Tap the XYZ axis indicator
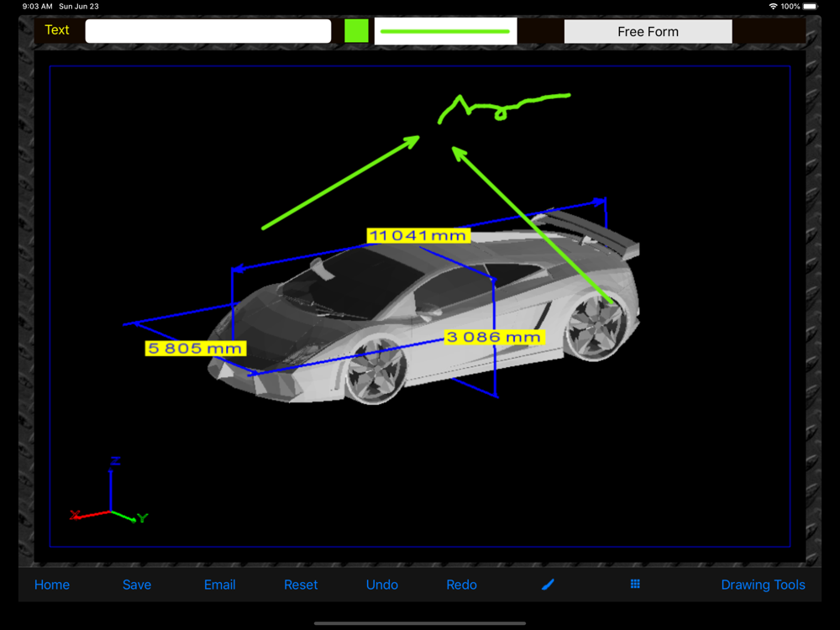This screenshot has width=840, height=630. (109, 491)
